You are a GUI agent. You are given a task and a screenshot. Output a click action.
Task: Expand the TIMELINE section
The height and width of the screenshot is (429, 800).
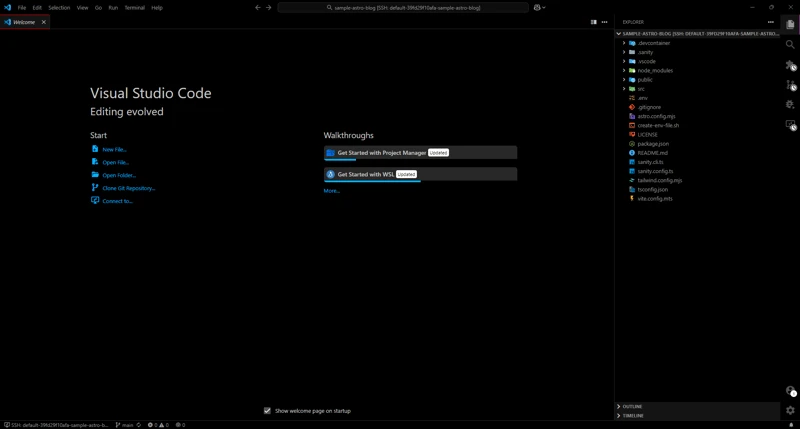(633, 416)
